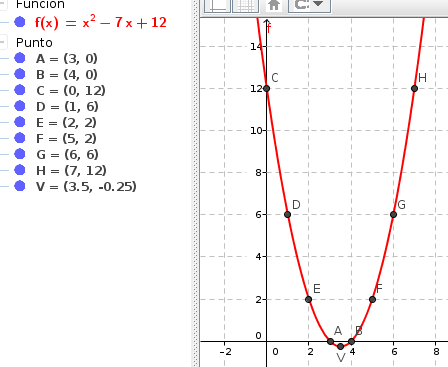Toggle the show axes button
Image resolution: width=448 pixels, height=367 pixels.
[x=217, y=6]
